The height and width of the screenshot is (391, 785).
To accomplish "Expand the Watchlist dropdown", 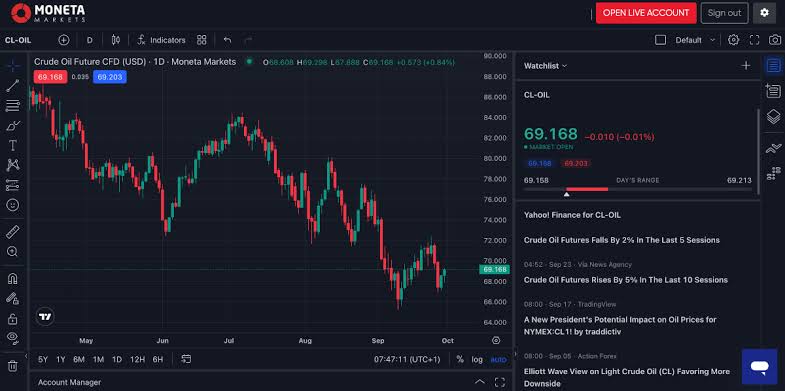I will pos(546,66).
